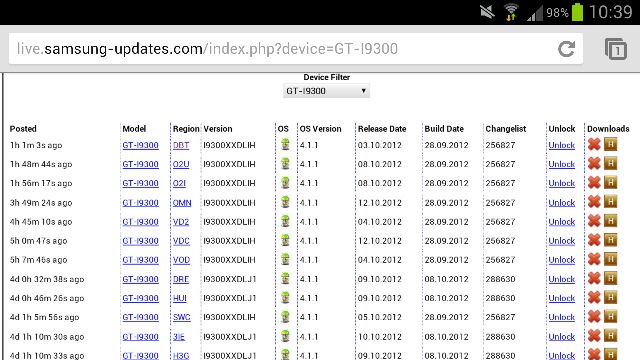640x360 pixels.
Task: Click the Device Filter label
Action: [x=327, y=77]
